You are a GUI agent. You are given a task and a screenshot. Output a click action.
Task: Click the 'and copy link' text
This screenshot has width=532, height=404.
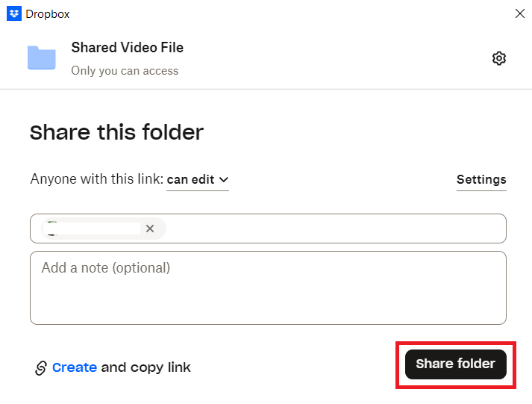145,367
